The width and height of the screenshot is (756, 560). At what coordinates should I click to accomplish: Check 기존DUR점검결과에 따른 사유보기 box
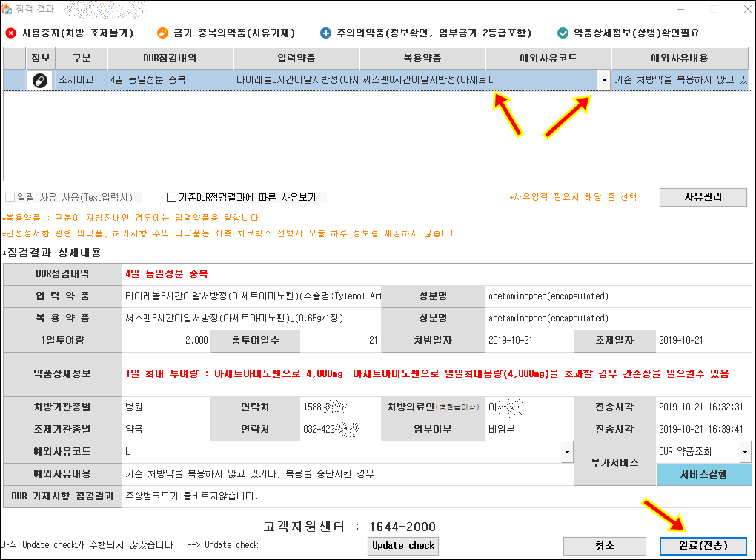(172, 198)
